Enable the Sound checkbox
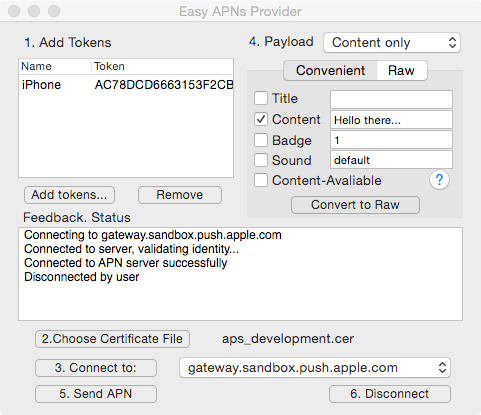Image resolution: width=481 pixels, height=415 pixels. pos(261,160)
